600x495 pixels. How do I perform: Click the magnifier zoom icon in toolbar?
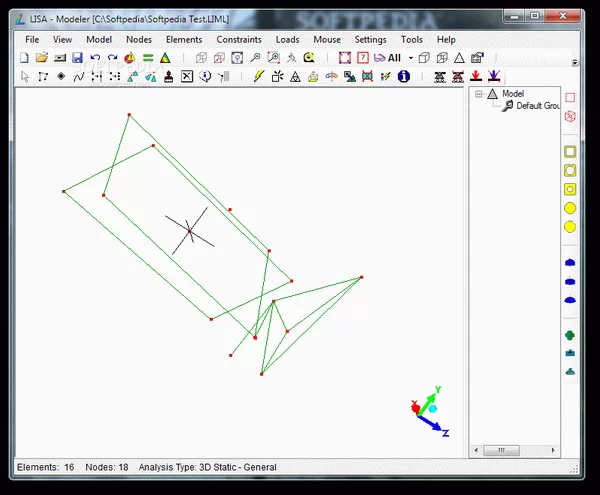coord(255,58)
